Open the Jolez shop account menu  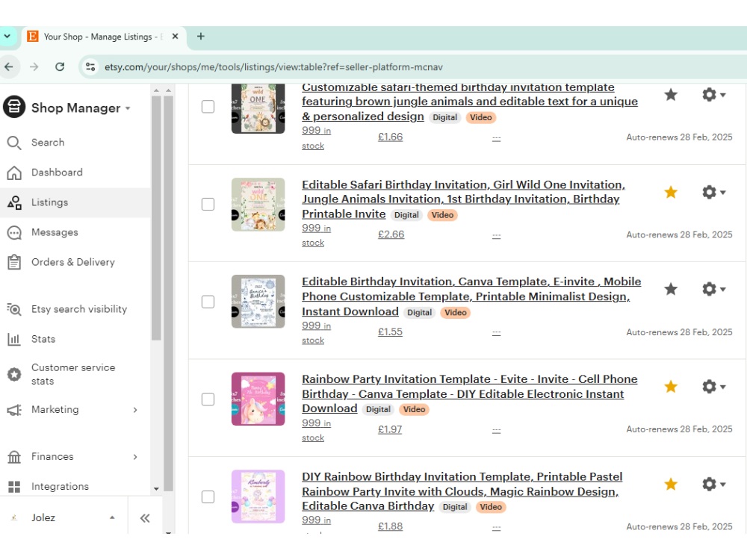point(63,517)
